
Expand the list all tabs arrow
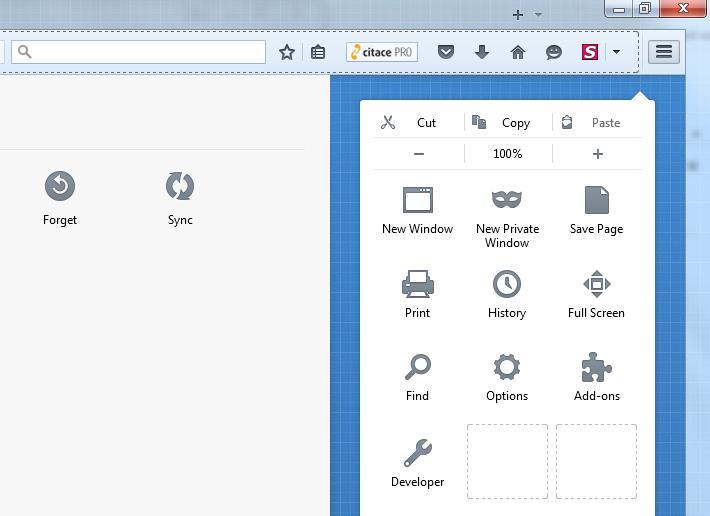(x=538, y=14)
